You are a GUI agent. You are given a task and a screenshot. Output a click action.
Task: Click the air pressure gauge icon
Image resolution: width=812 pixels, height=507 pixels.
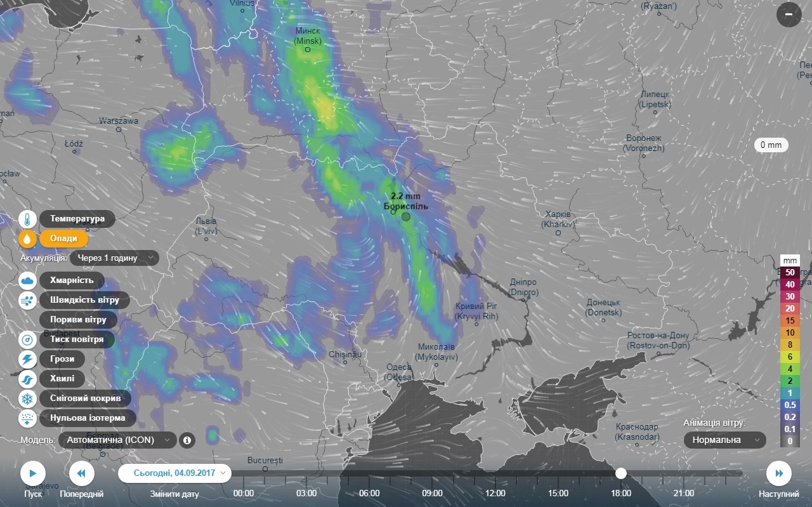[28, 339]
